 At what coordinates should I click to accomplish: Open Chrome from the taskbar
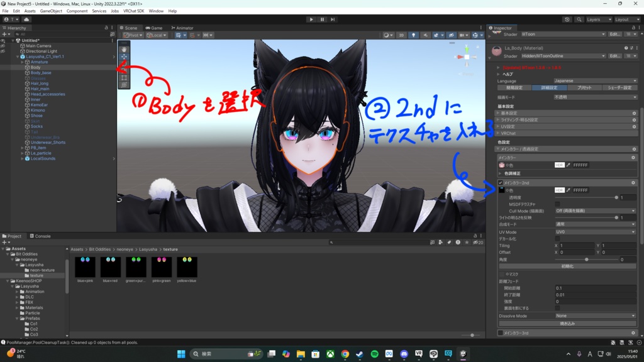(345, 354)
